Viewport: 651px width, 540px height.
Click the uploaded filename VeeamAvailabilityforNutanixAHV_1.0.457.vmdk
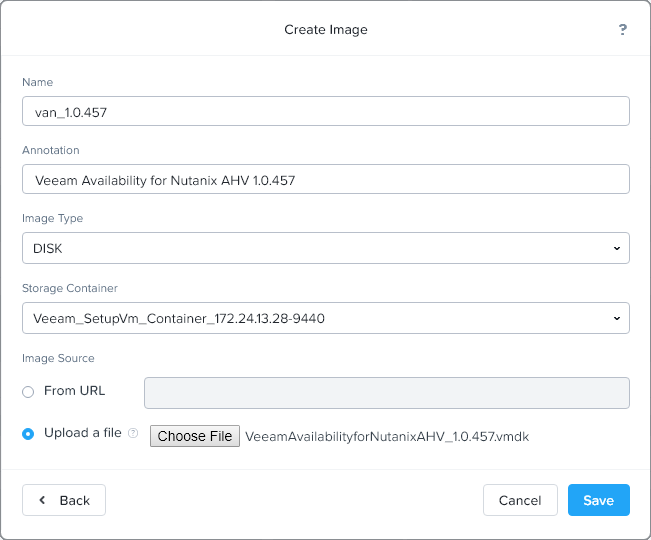pyautogui.click(x=387, y=437)
